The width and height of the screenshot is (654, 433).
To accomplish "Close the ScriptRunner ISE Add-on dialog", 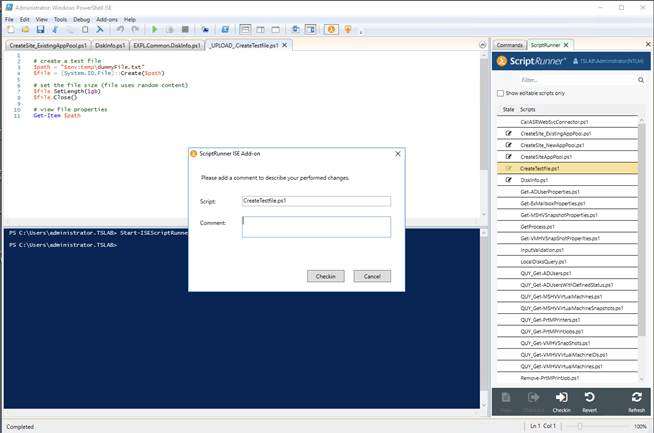I will pos(398,154).
